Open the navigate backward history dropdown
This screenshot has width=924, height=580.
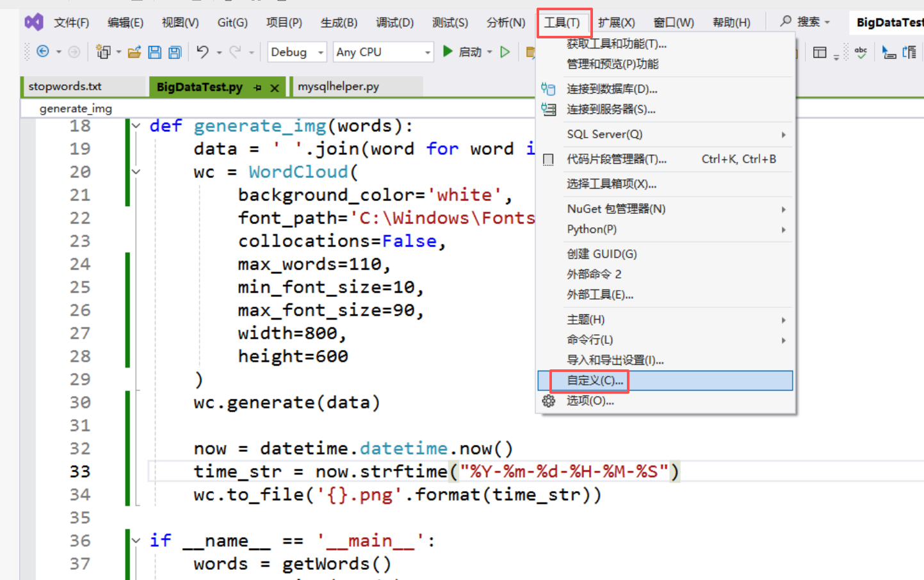[59, 52]
